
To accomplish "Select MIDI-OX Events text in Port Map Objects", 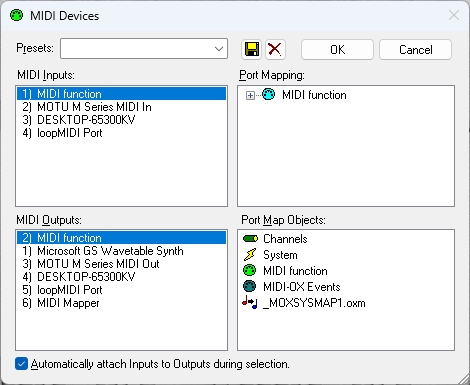I will pos(302,287).
